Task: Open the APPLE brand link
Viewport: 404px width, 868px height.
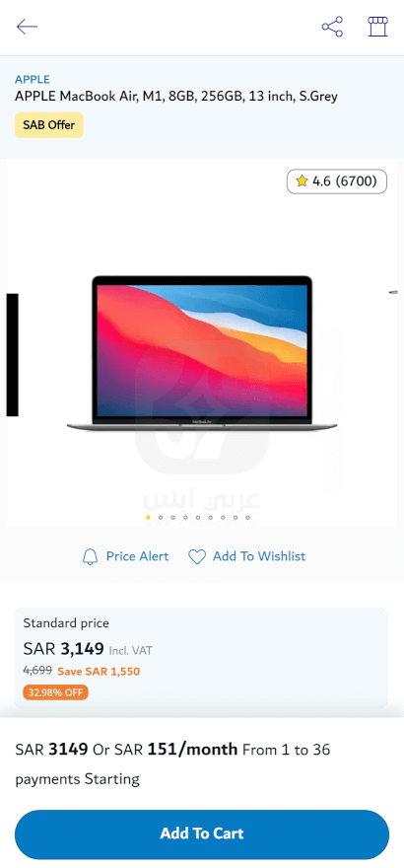Action: tap(33, 79)
